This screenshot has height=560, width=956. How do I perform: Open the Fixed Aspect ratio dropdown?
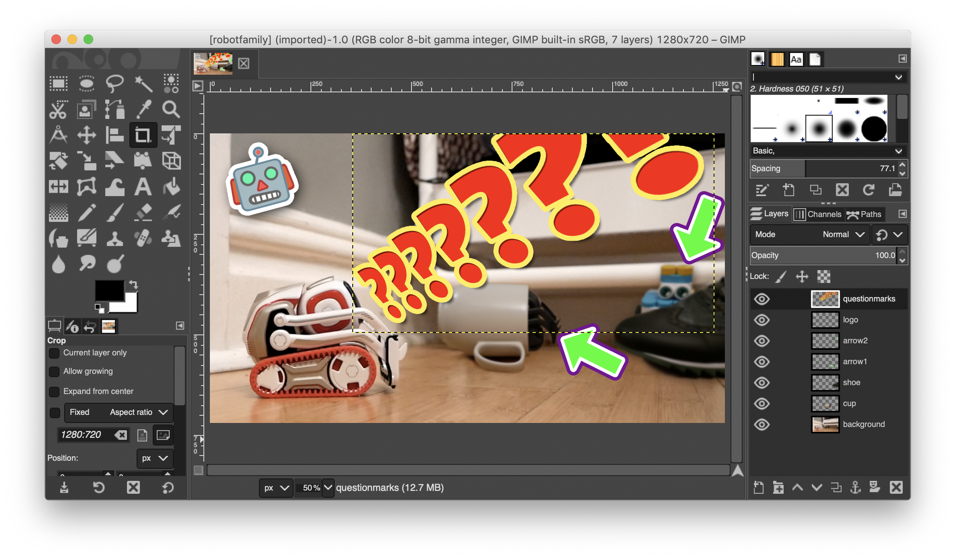coord(119,412)
